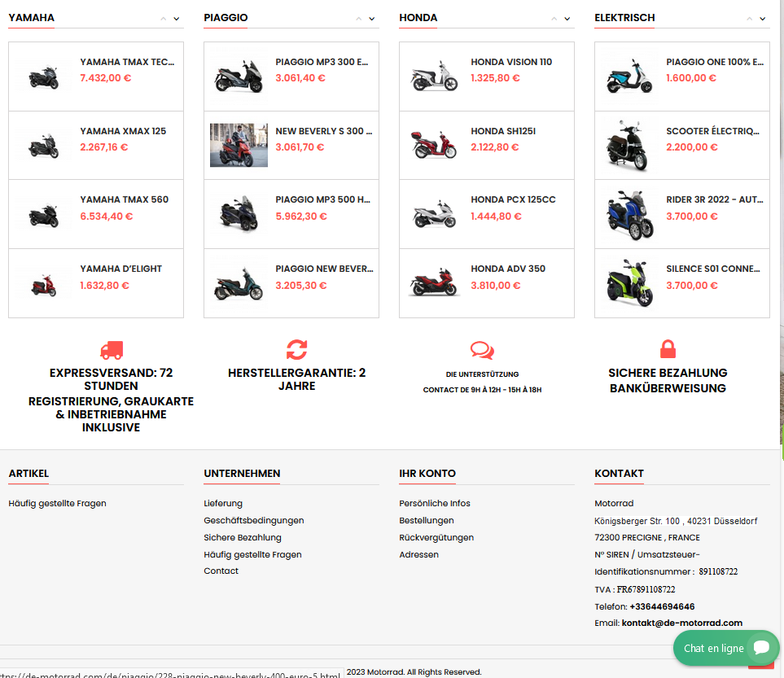
Task: Open the RIDER 3R 2022 - AUT... title
Action: click(x=715, y=199)
